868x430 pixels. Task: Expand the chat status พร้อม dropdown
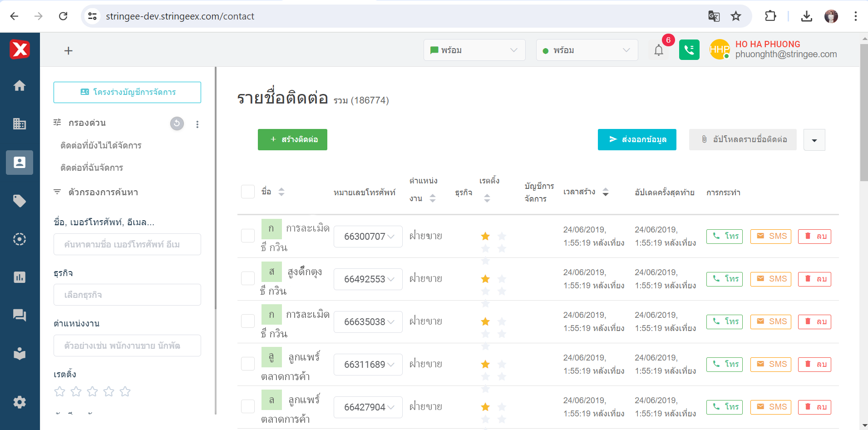tap(474, 50)
